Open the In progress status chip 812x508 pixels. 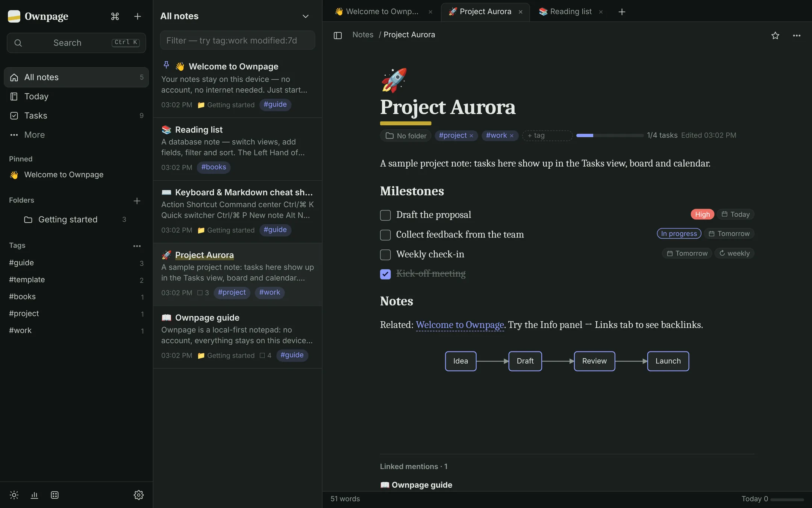point(679,233)
